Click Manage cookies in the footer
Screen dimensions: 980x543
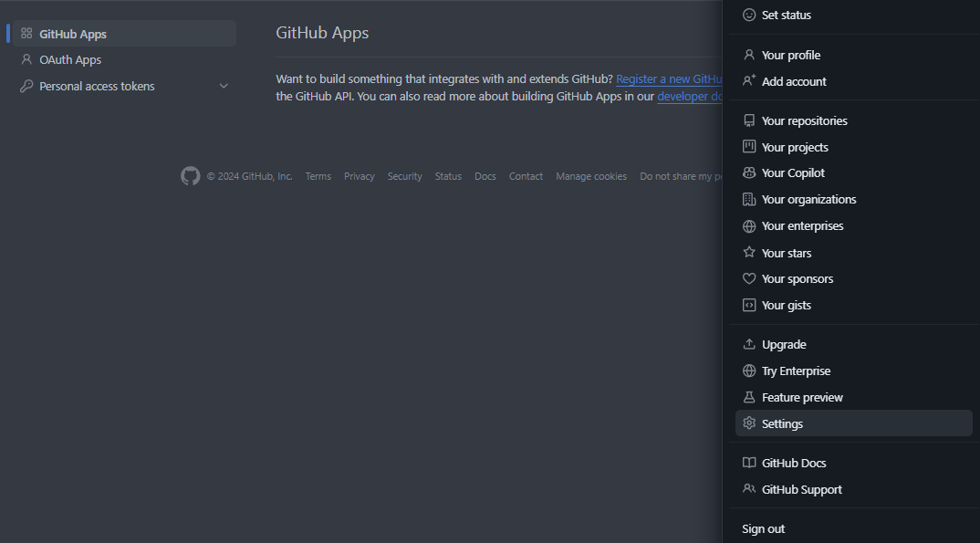click(x=591, y=176)
